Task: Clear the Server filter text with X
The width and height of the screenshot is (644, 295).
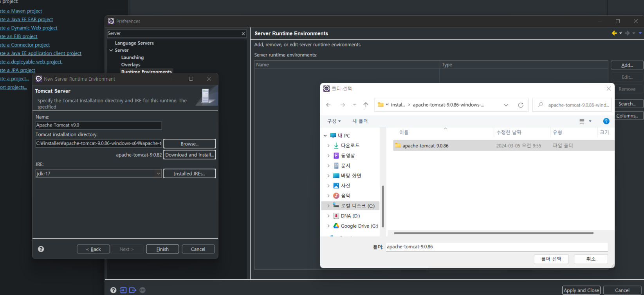Action: pyautogui.click(x=243, y=34)
